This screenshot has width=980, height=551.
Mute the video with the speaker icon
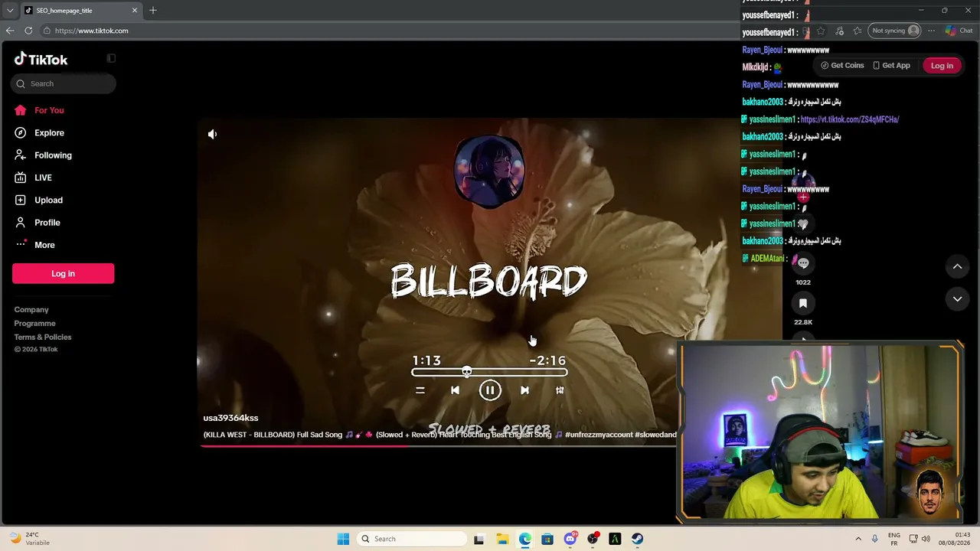(x=213, y=134)
